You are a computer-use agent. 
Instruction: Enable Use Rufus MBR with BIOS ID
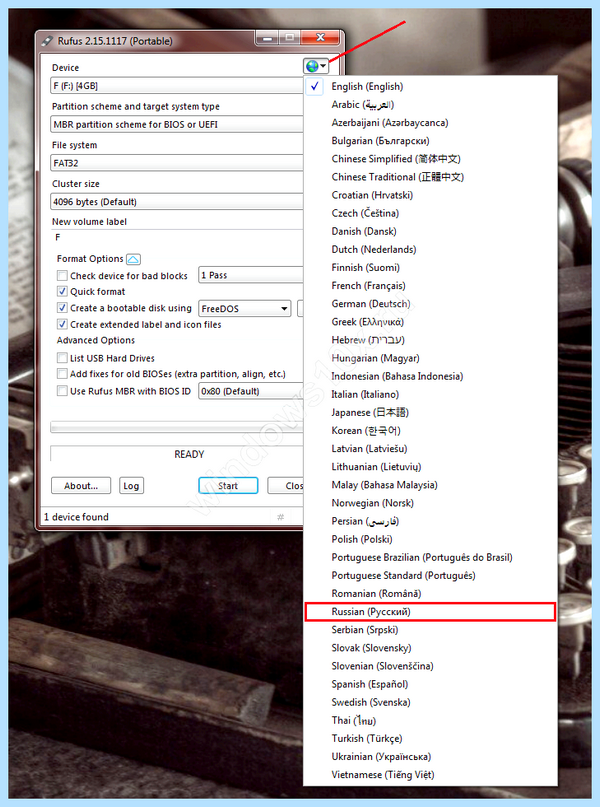pos(62,391)
